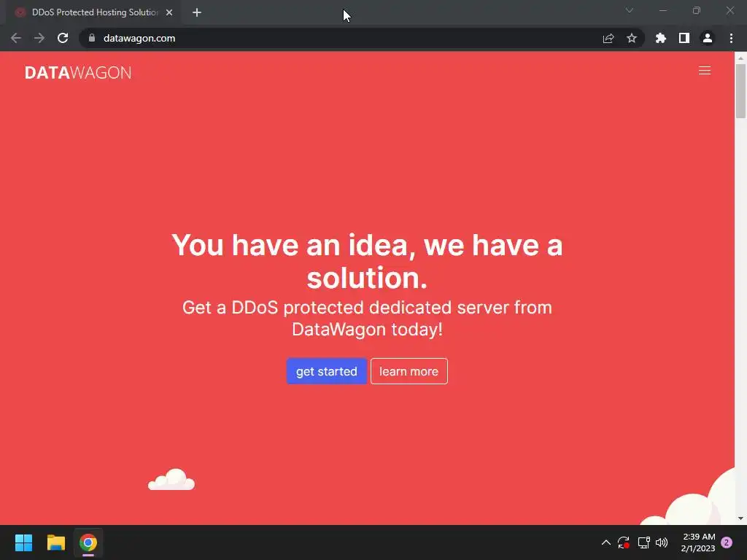This screenshot has height=560, width=747.
Task: Restore down the Chrome window
Action: (x=696, y=10)
